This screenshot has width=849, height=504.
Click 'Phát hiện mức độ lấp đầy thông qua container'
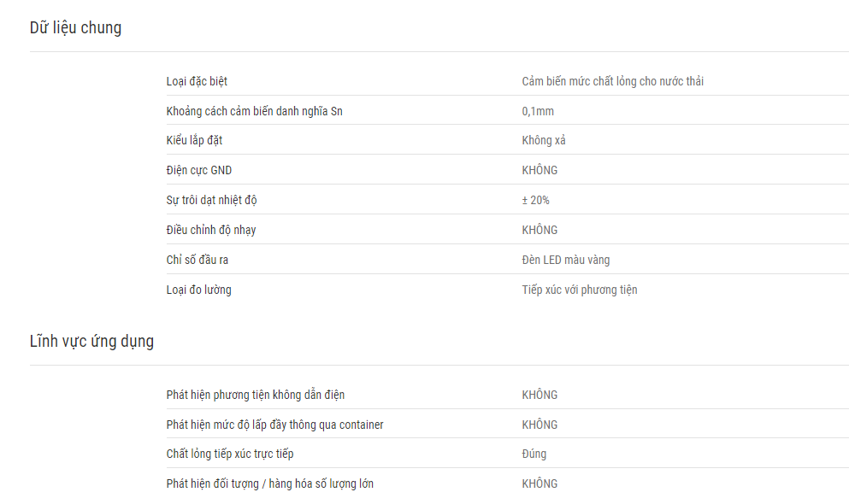(274, 425)
